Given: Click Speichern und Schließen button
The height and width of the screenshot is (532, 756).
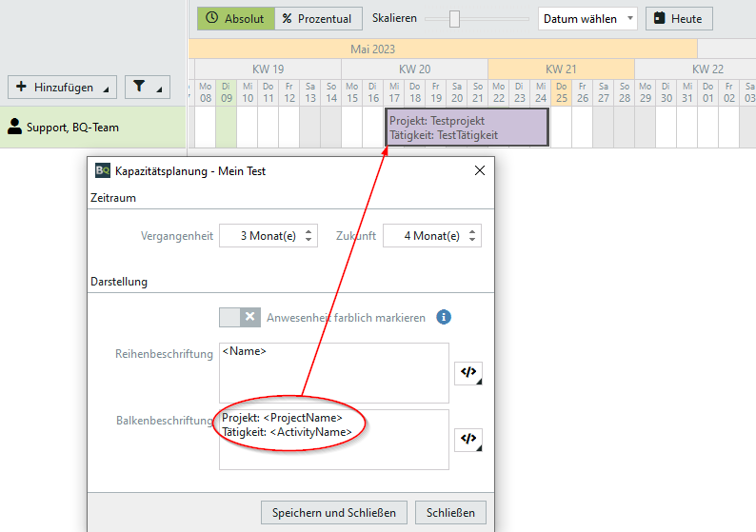Looking at the screenshot, I should pyautogui.click(x=334, y=512).
